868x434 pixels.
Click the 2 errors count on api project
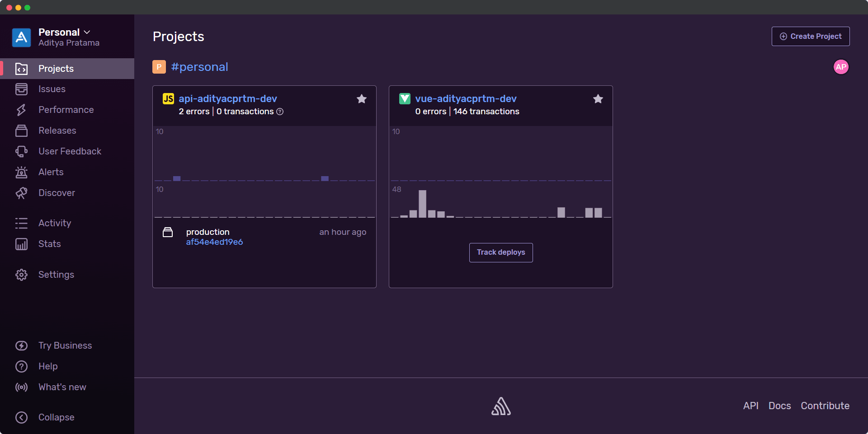tap(194, 112)
